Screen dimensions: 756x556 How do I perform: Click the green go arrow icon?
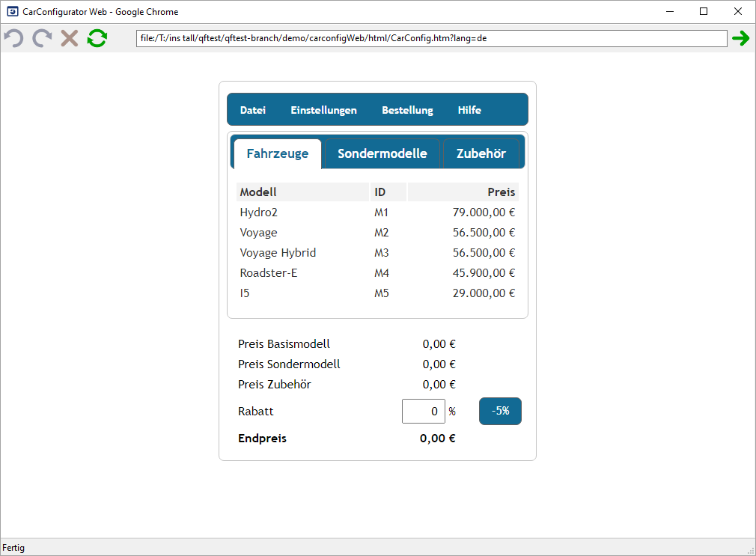(x=740, y=38)
